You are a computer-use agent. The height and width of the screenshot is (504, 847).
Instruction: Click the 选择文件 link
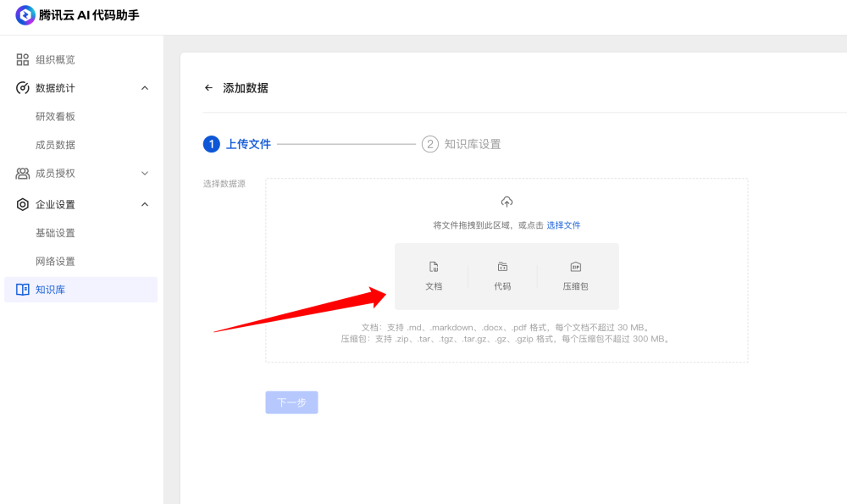pyautogui.click(x=562, y=224)
